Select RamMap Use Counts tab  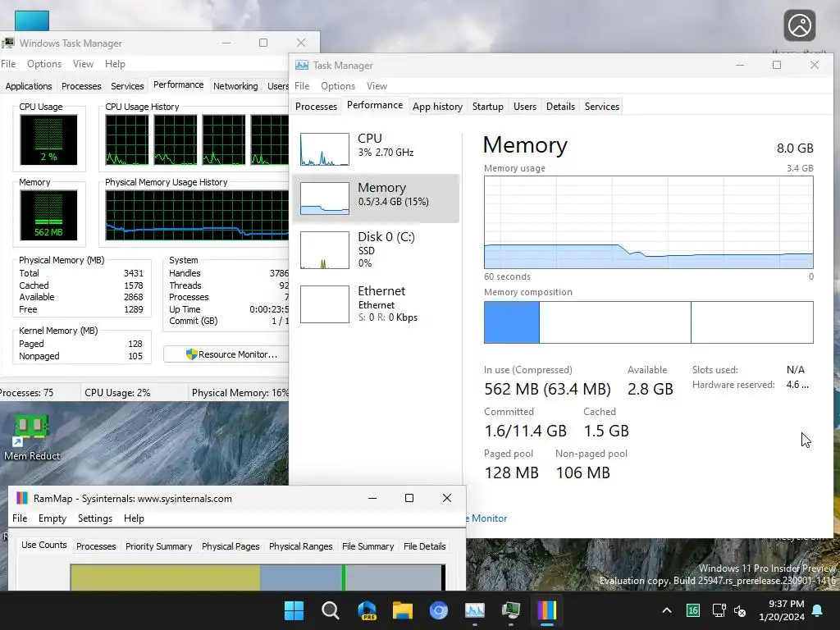tap(44, 545)
